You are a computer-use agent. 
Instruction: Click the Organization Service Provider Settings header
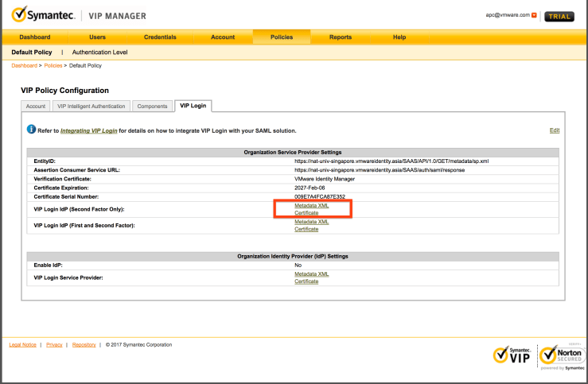click(293, 152)
